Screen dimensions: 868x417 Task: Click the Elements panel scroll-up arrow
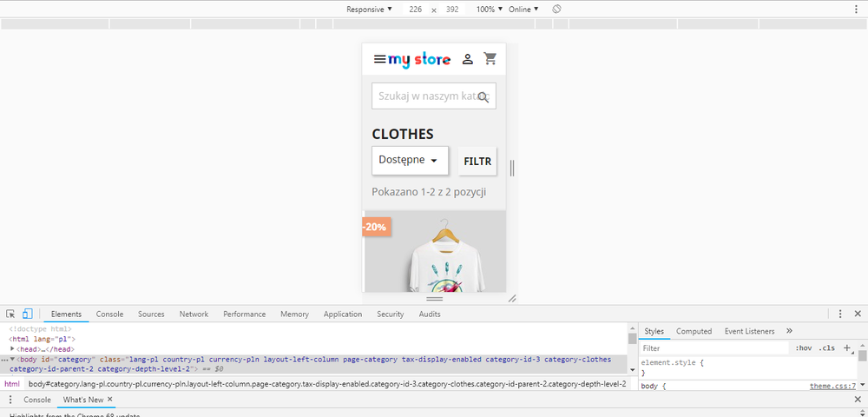tap(632, 328)
